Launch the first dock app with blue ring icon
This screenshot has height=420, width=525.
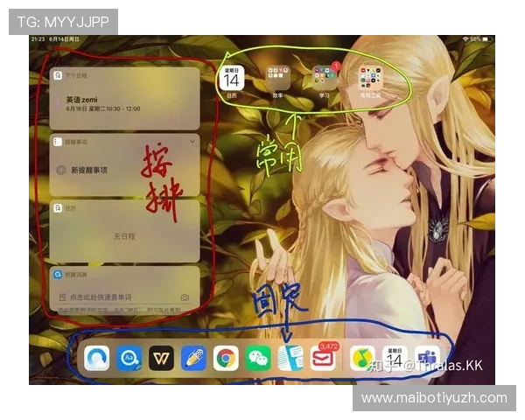coord(97,358)
